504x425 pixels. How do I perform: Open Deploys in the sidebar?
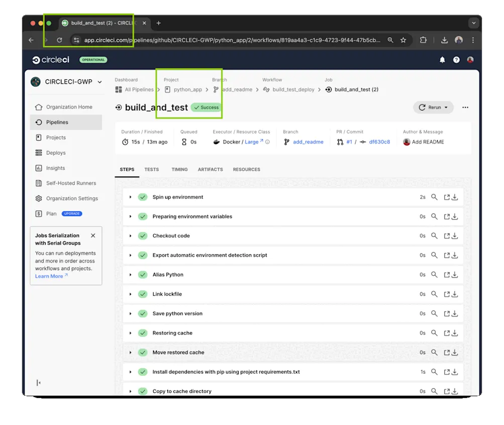66,153
